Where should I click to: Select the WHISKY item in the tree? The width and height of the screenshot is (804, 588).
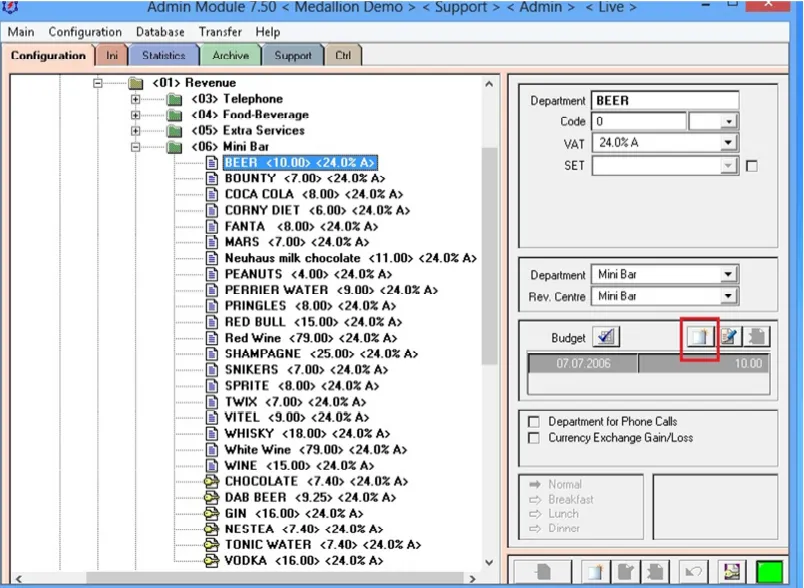[x=307, y=433]
